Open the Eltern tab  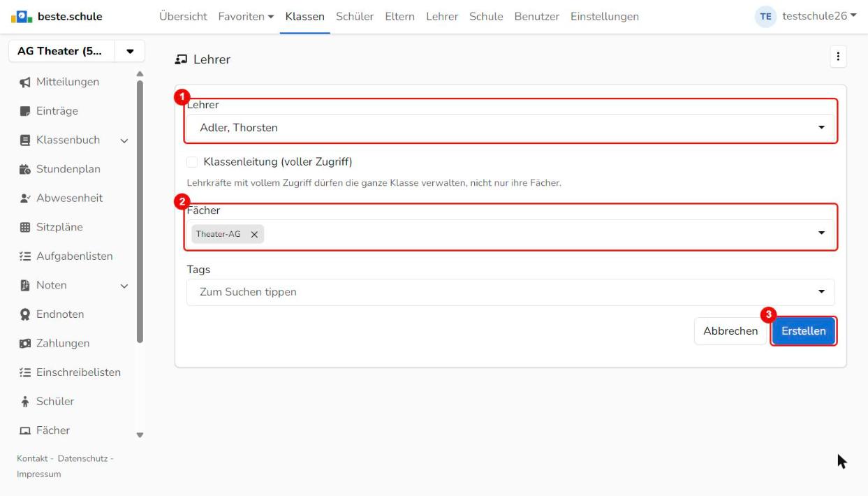click(400, 17)
